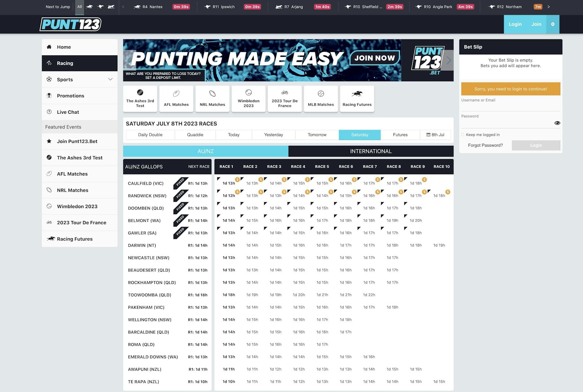Image resolution: width=583 pixels, height=392 pixels.
Task: Open the Racing Futures horse icon tile
Action: click(x=357, y=99)
